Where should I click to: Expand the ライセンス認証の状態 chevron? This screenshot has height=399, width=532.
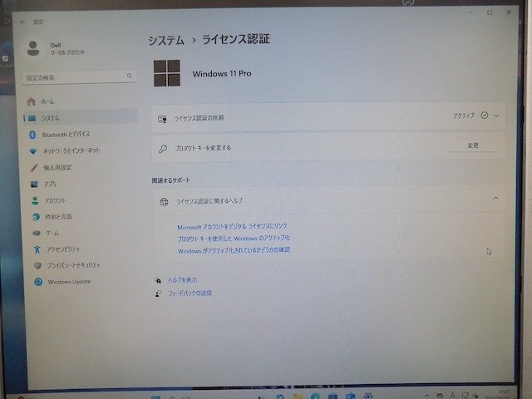click(496, 116)
